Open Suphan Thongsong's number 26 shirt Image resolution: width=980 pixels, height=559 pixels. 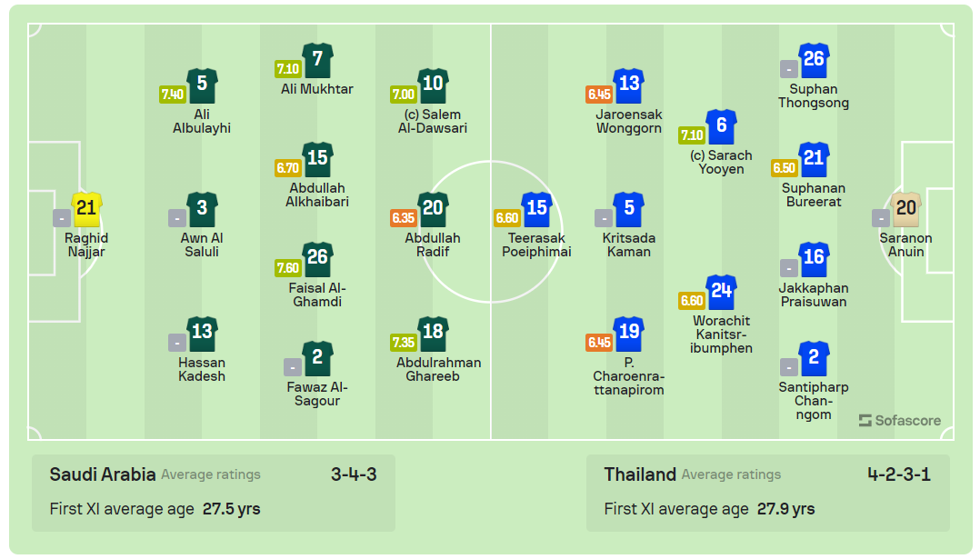[814, 60]
